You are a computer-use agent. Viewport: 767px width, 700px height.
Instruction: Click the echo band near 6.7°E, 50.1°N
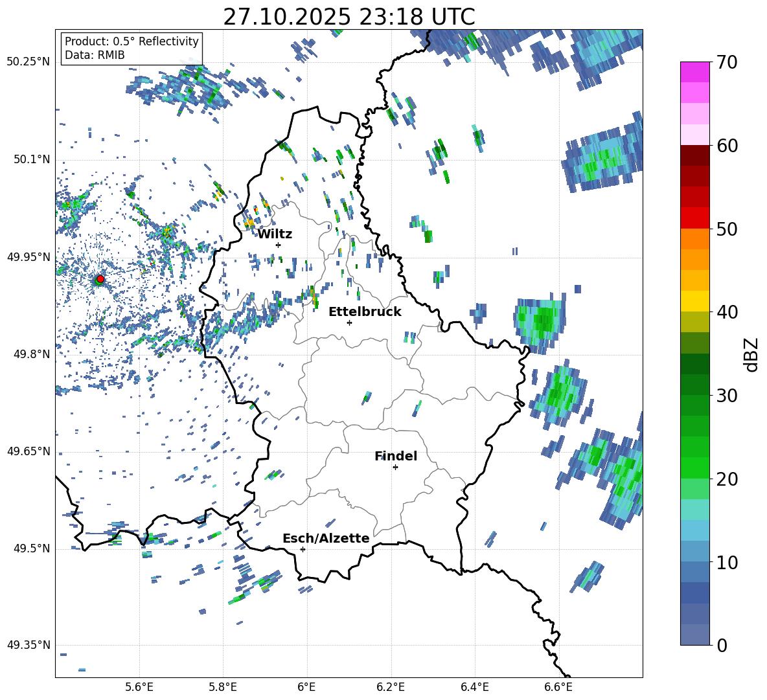point(602,154)
